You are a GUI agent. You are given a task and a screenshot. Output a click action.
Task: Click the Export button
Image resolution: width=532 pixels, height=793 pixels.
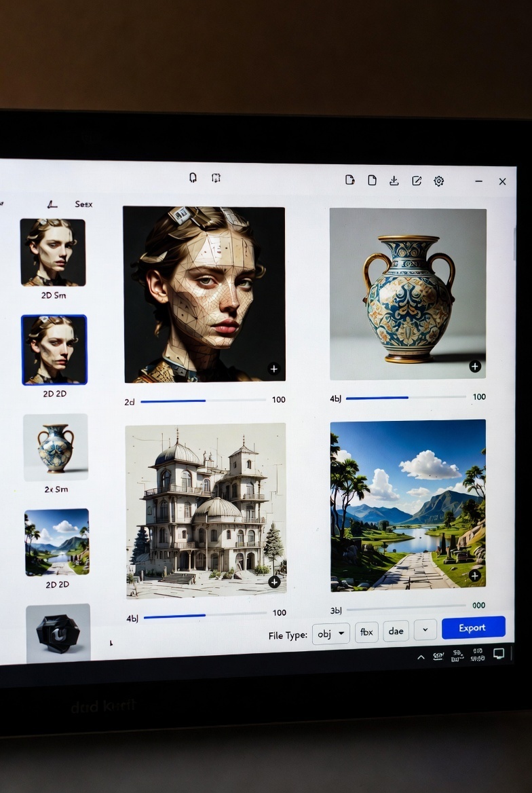click(x=473, y=628)
